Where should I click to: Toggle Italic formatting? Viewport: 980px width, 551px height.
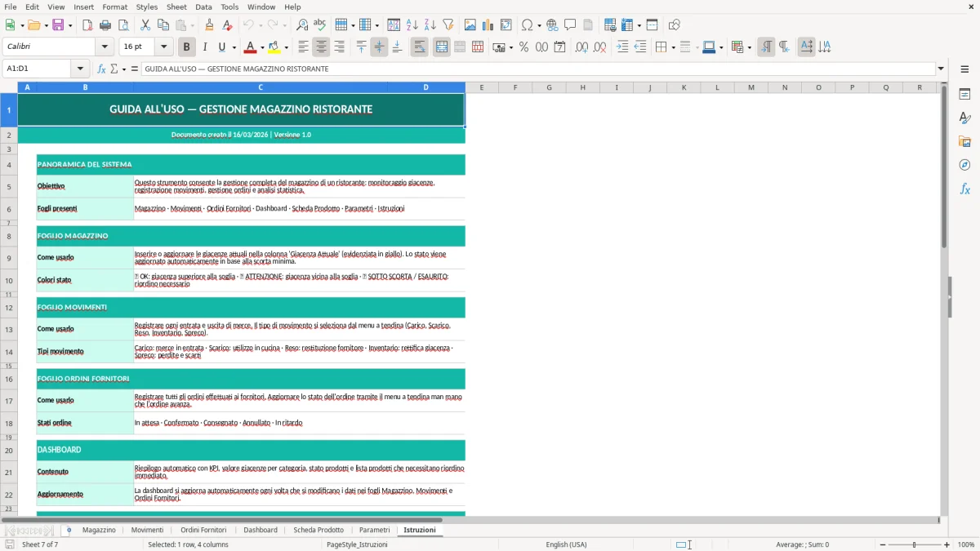[205, 47]
